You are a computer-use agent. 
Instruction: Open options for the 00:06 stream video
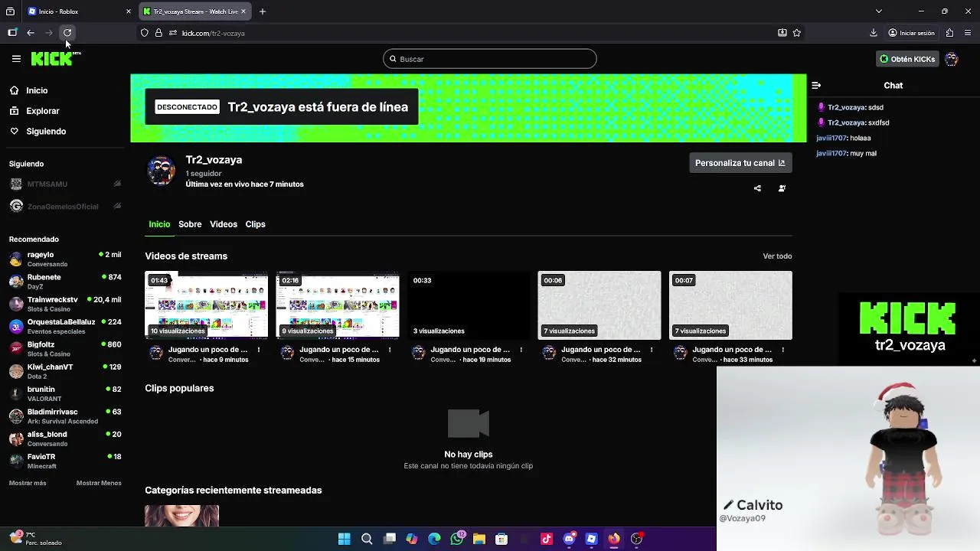(x=652, y=350)
